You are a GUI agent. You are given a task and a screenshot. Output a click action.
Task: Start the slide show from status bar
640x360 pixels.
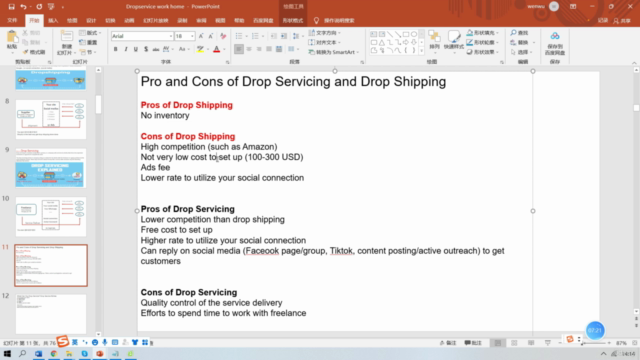(x=548, y=343)
